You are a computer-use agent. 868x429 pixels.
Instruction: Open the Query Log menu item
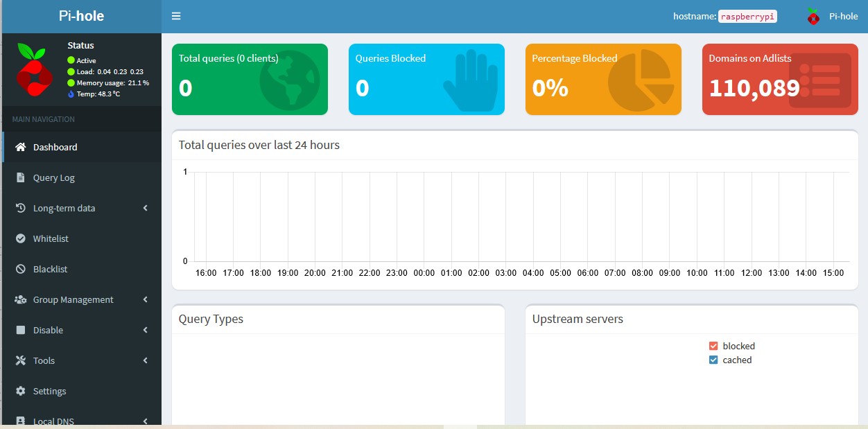54,177
